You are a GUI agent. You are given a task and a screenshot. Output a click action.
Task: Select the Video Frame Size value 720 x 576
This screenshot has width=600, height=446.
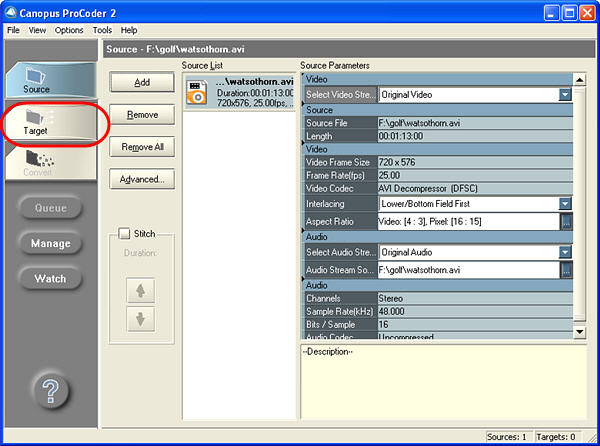[x=475, y=162]
